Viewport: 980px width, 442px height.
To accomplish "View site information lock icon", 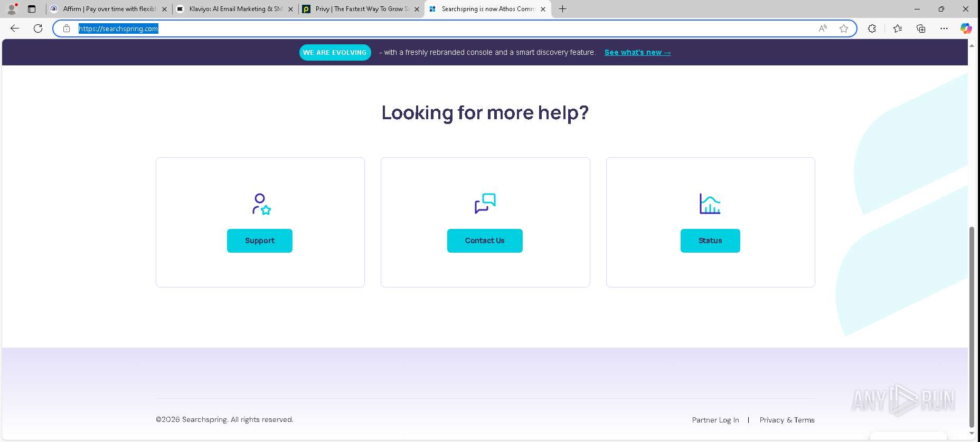I will coord(67,28).
